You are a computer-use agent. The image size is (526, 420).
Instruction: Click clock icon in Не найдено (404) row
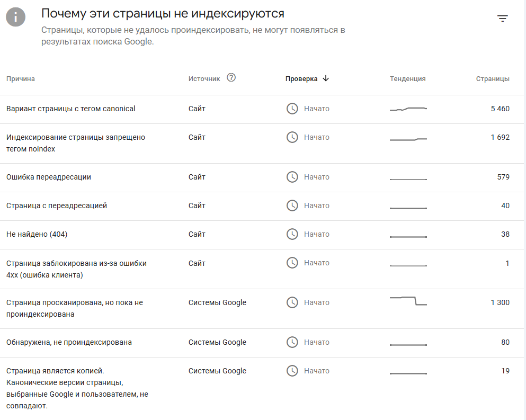coord(292,234)
